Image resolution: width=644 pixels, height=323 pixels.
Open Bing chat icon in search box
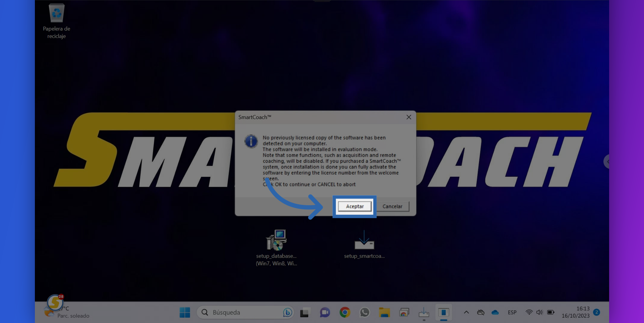click(x=287, y=312)
